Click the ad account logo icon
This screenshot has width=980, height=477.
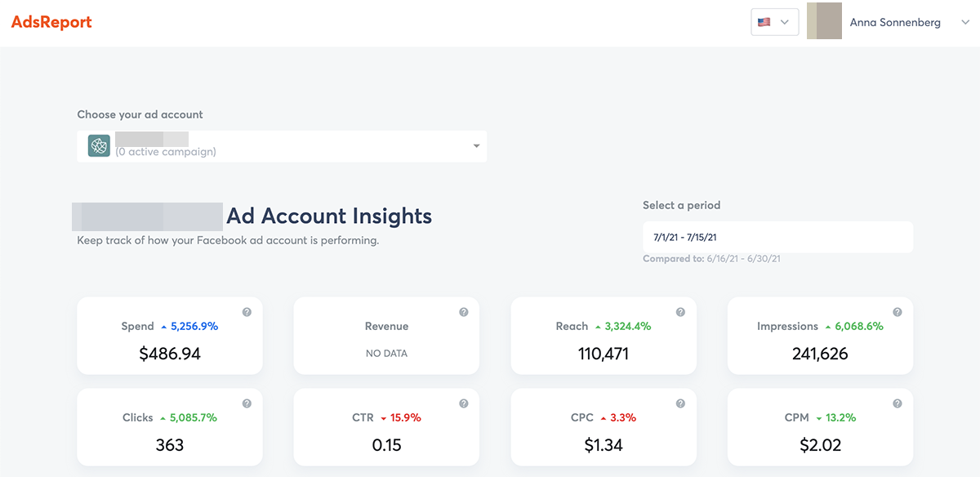point(99,146)
